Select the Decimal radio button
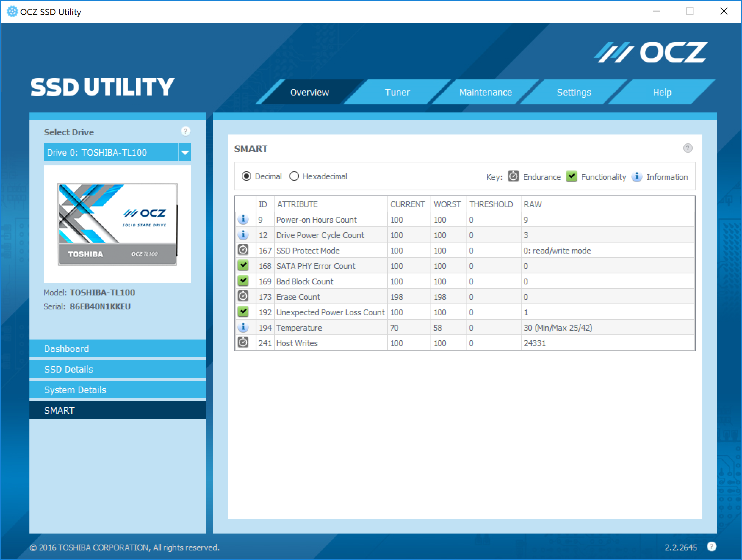This screenshot has width=742, height=560. click(x=248, y=176)
